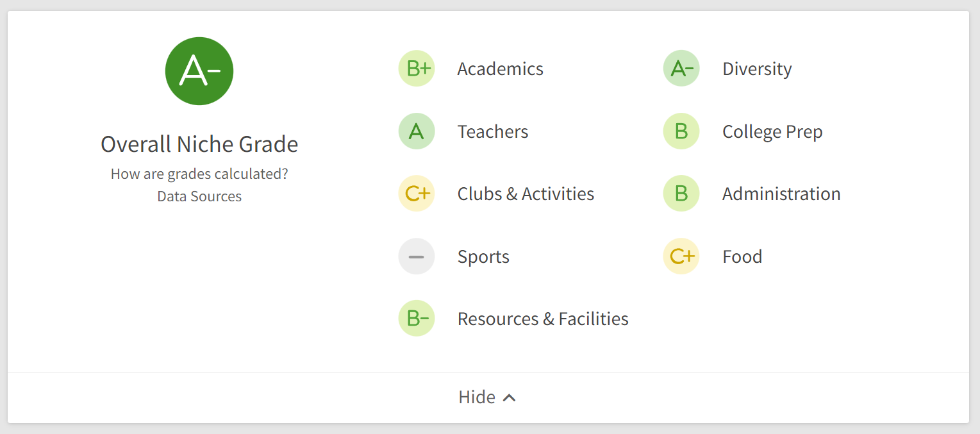Select the Resources & Facilities label
980x434 pixels.
point(543,319)
